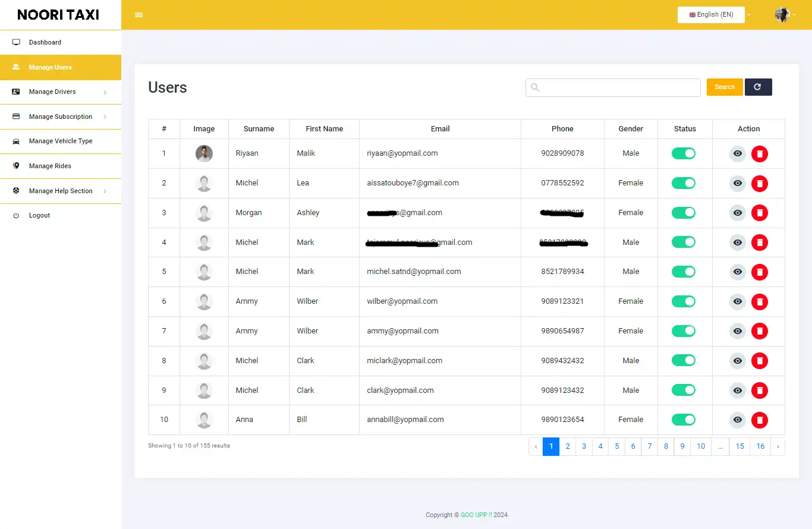This screenshot has height=529, width=812.
Task: Disable status of user Ammy Wilber
Action: tap(684, 301)
